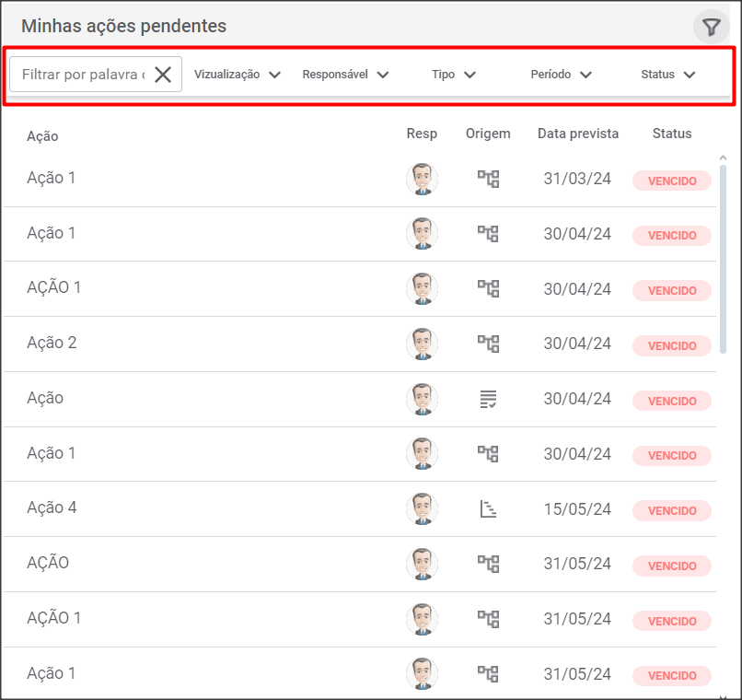Click the Data prevista column header

point(578,134)
